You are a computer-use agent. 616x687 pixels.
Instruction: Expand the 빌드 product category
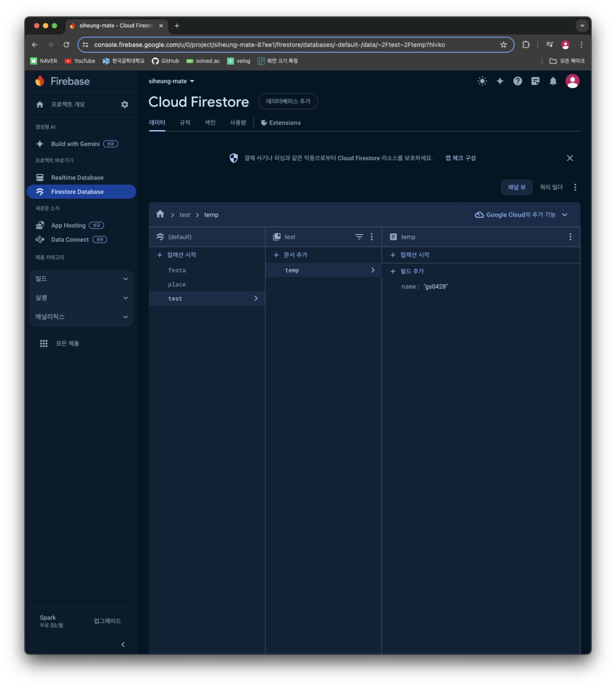(x=81, y=279)
